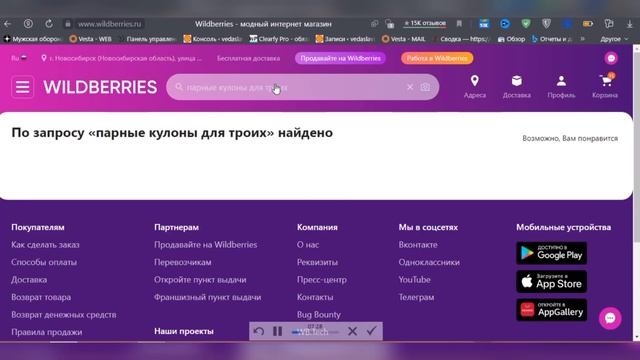Open Vesta - WEB bookmark
640x360 pixels.
point(90,39)
